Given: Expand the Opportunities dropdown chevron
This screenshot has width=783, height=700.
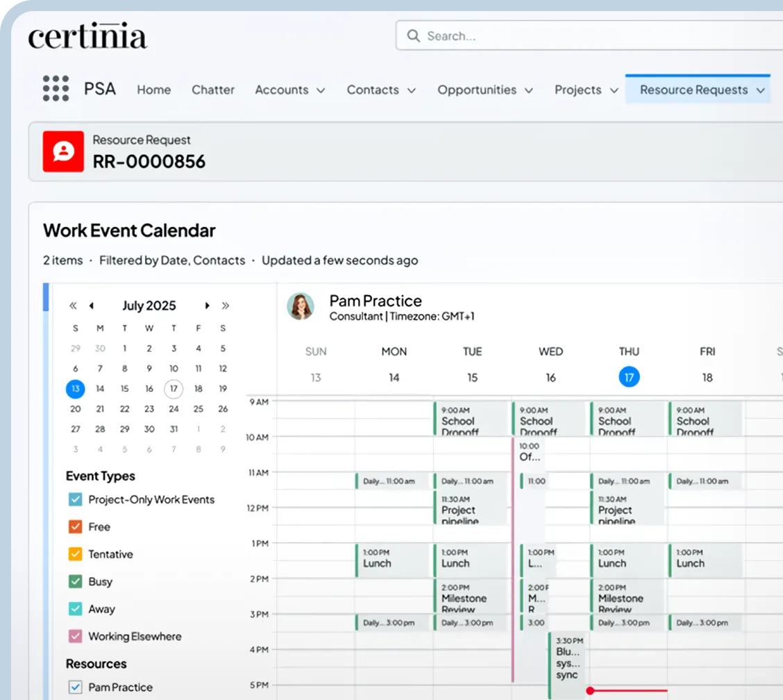Looking at the screenshot, I should tap(529, 90).
